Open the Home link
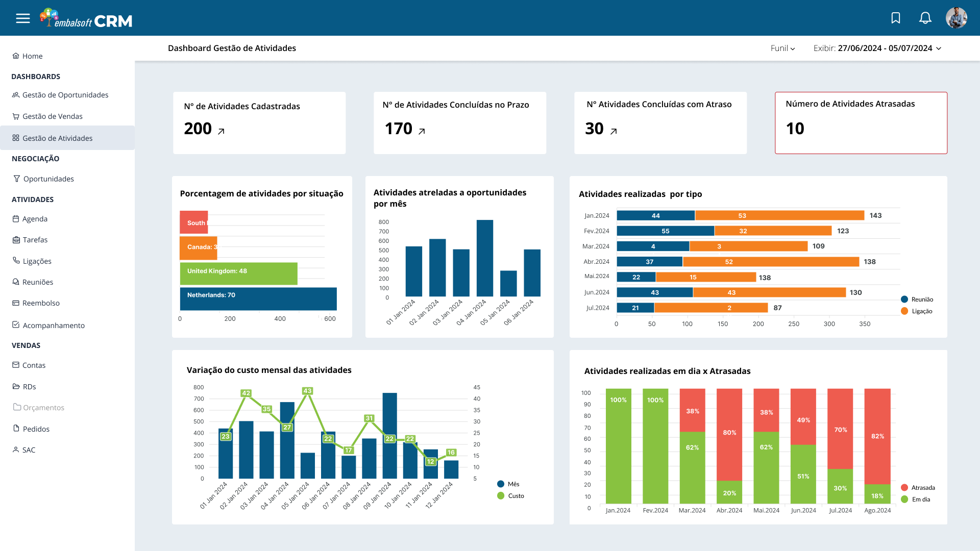The image size is (980, 551). click(x=32, y=56)
